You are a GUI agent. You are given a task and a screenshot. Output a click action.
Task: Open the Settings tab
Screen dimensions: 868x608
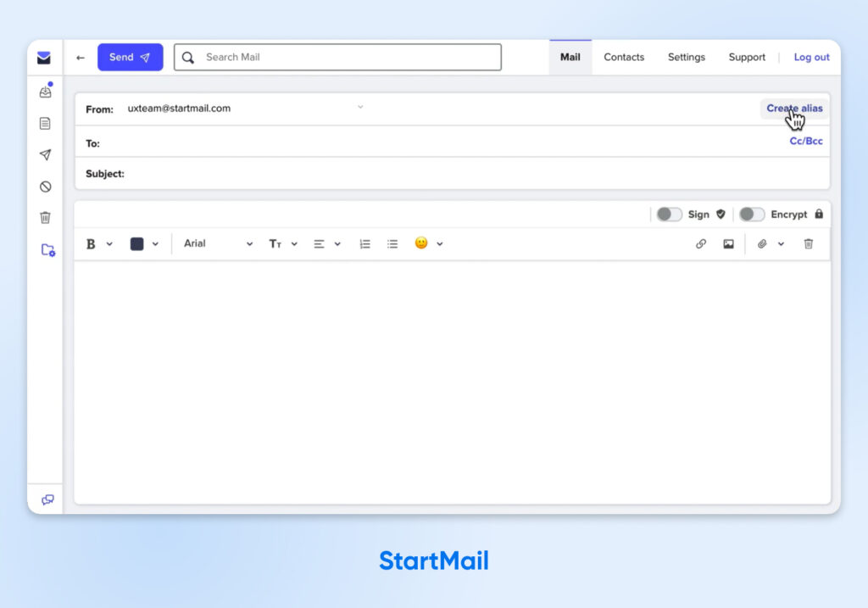point(686,57)
